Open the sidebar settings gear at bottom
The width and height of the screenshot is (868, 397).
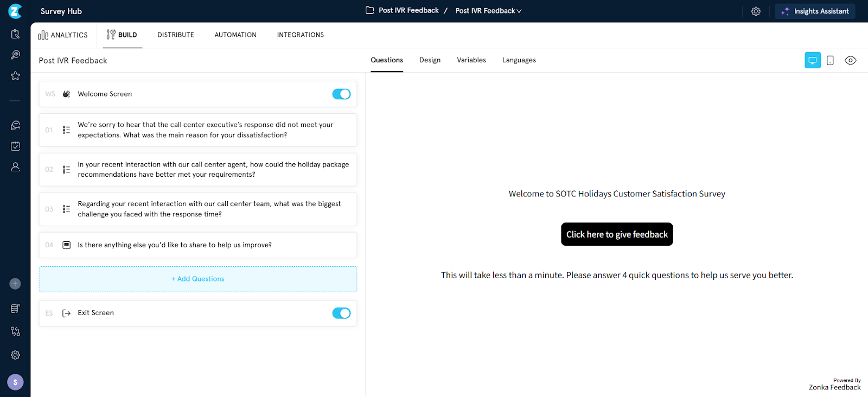point(15,355)
